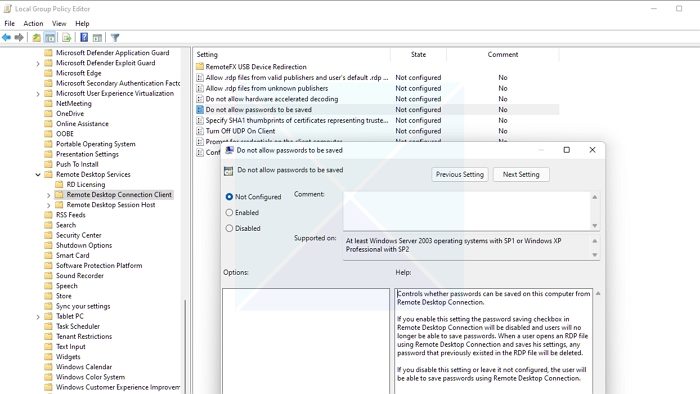Click the Up one level folder icon
The image size is (700, 394).
(37, 37)
